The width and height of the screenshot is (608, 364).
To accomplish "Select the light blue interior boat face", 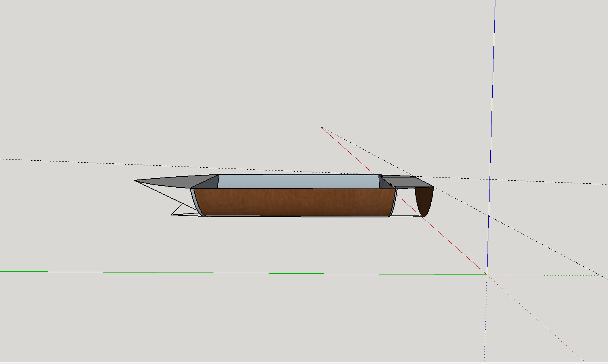I will coord(298,181).
